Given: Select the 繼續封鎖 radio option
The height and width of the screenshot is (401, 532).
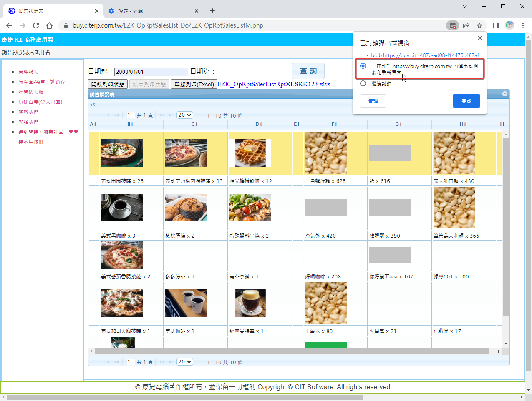Looking at the screenshot, I should click(363, 83).
